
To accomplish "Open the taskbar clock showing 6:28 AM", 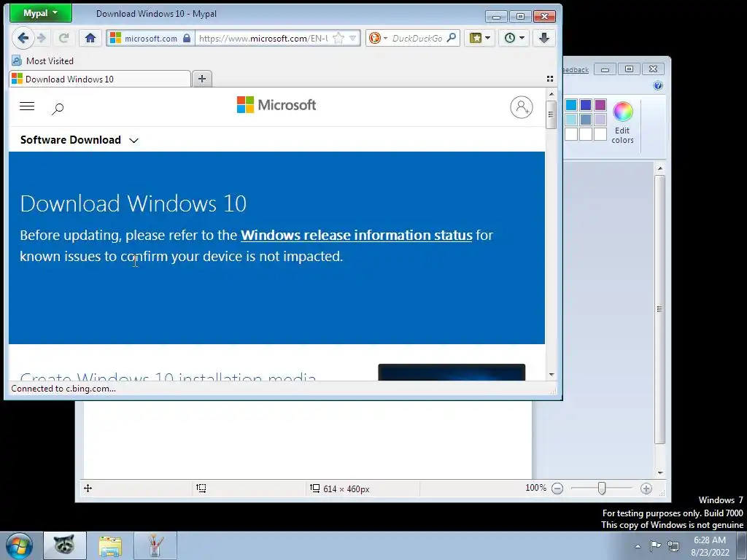I will pyautogui.click(x=710, y=546).
